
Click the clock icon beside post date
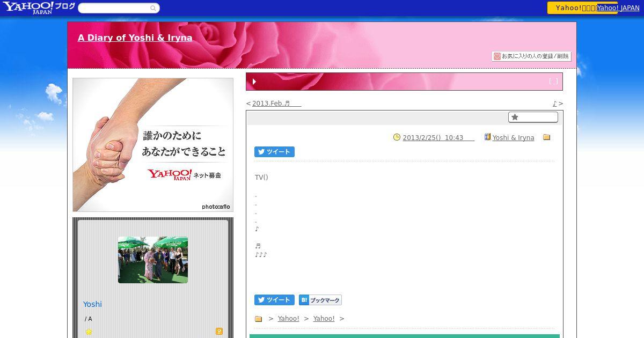pyautogui.click(x=397, y=137)
